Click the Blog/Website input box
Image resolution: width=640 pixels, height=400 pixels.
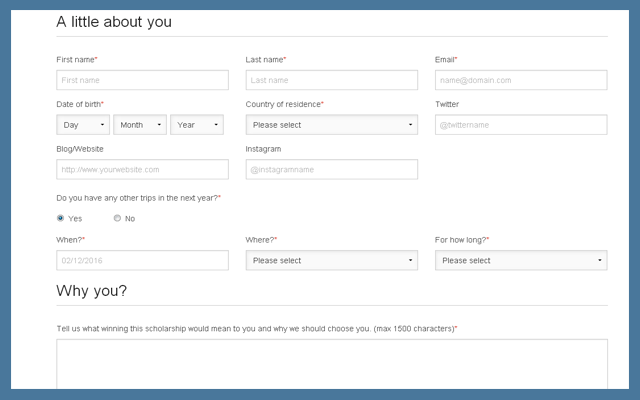[143, 170]
